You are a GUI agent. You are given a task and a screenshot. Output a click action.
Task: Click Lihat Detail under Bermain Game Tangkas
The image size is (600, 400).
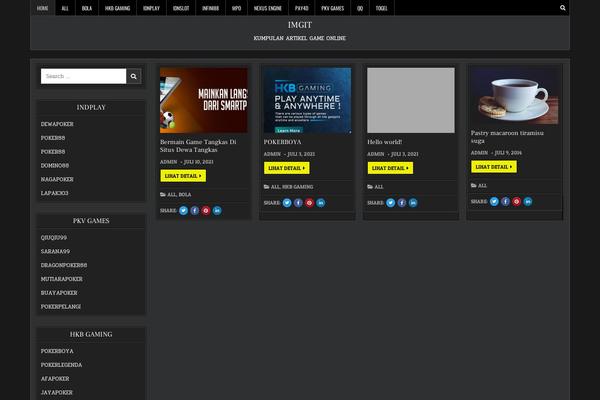(x=183, y=176)
